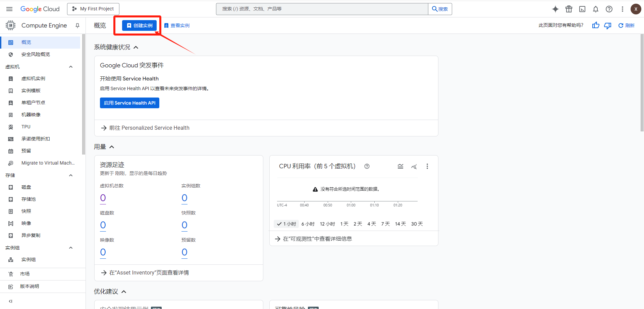Click the Google Cloud logo
This screenshot has height=309, width=644.
coord(40,9)
